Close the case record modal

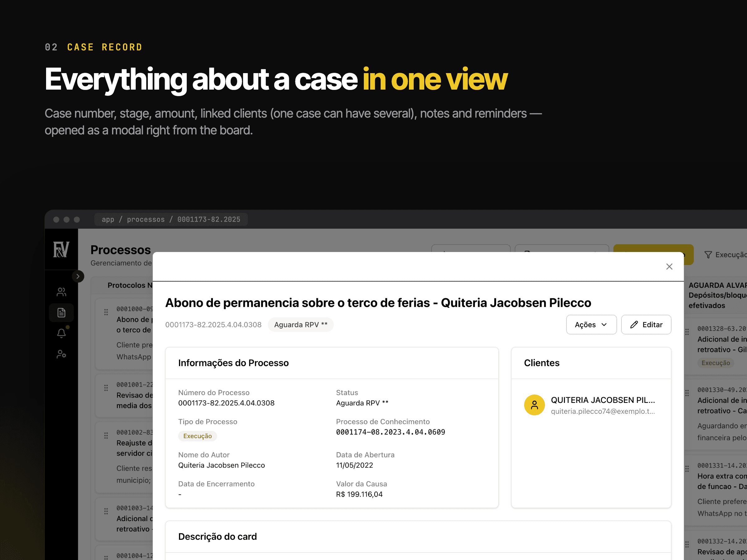669,266
